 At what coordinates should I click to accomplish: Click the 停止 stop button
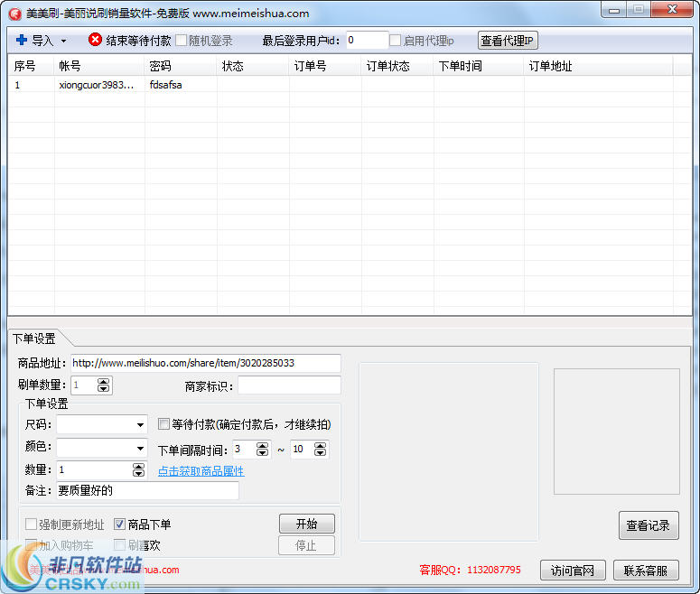click(x=306, y=545)
